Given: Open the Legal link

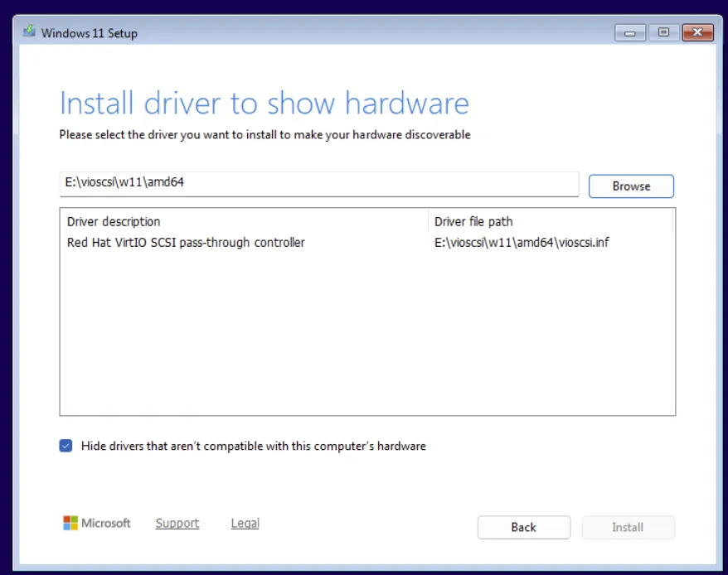Looking at the screenshot, I should click(245, 523).
